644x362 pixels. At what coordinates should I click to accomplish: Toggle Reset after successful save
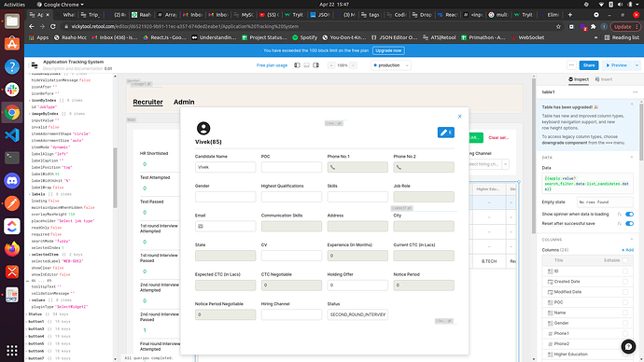[x=629, y=224]
